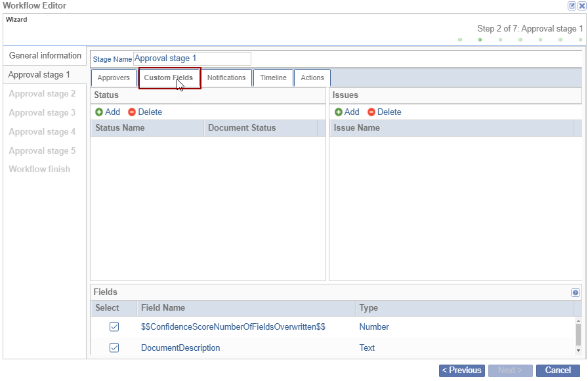Screen dimensions: 588x381
Task: Uncheck the $$ConfidenceScoreNumberOfFieldsOverwritten$$ field checkbox
Action: 114,327
